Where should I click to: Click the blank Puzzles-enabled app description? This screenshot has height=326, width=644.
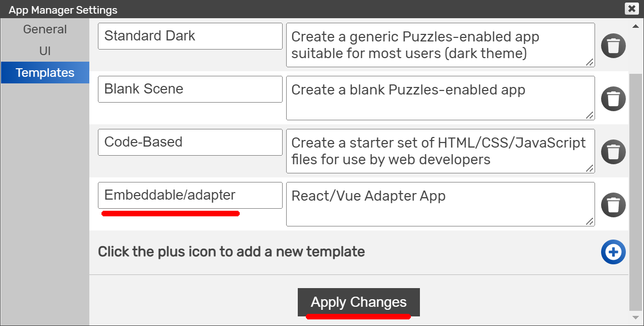(x=441, y=98)
